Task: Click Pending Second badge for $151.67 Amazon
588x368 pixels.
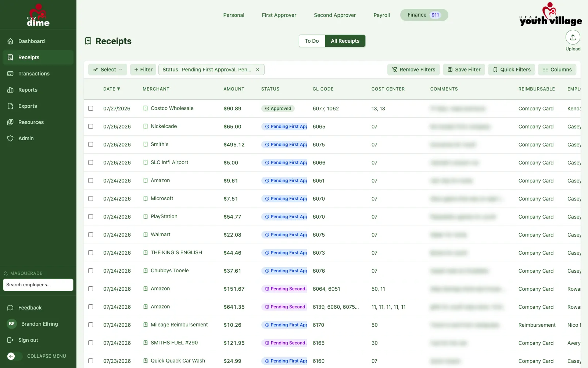Action: 284,289
